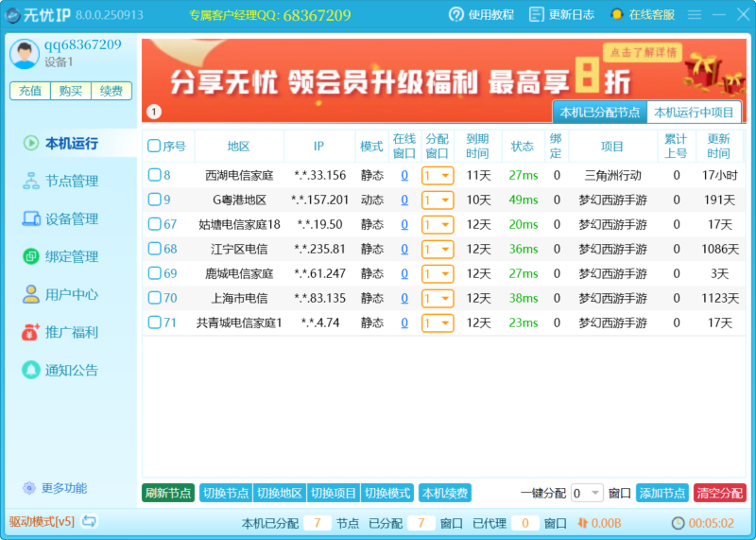Check the select-all 序号 header checkbox
This screenshot has width=756, height=540.
154,146
